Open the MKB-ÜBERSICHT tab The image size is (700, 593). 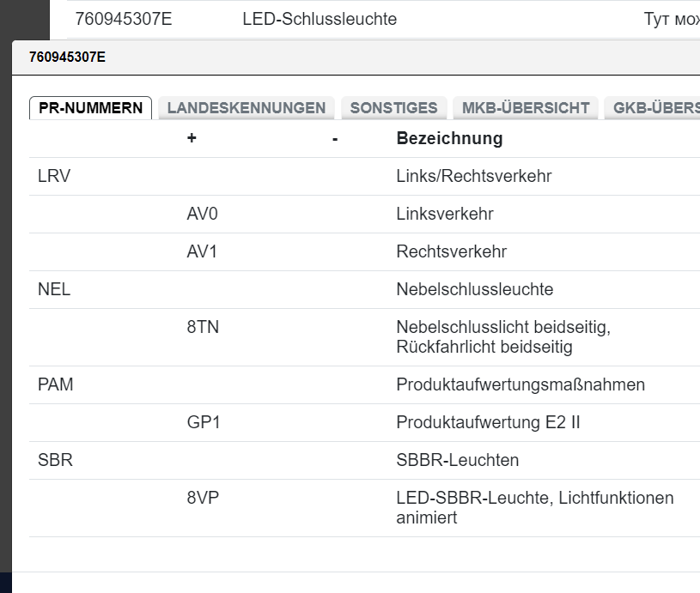[525, 108]
